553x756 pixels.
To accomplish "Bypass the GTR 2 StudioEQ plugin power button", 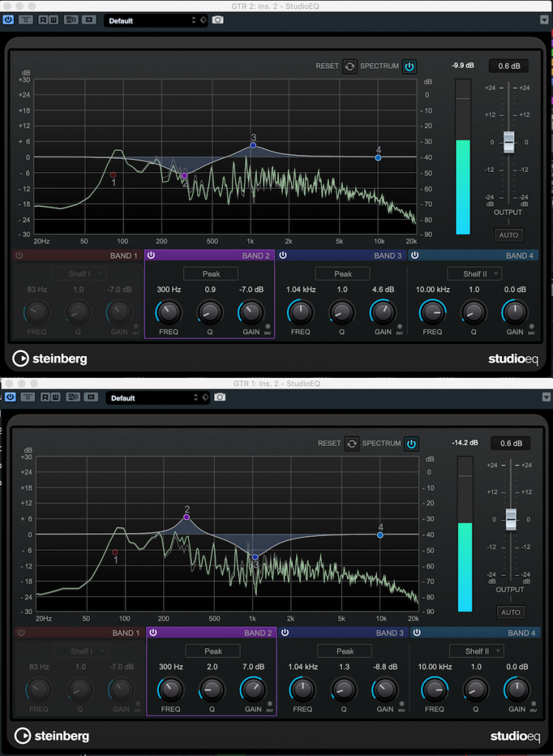I will pos(8,20).
